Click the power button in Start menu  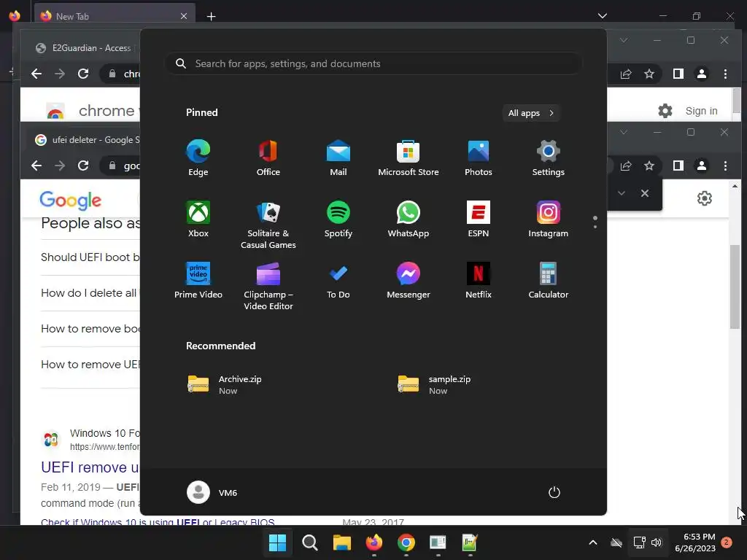pyautogui.click(x=554, y=492)
